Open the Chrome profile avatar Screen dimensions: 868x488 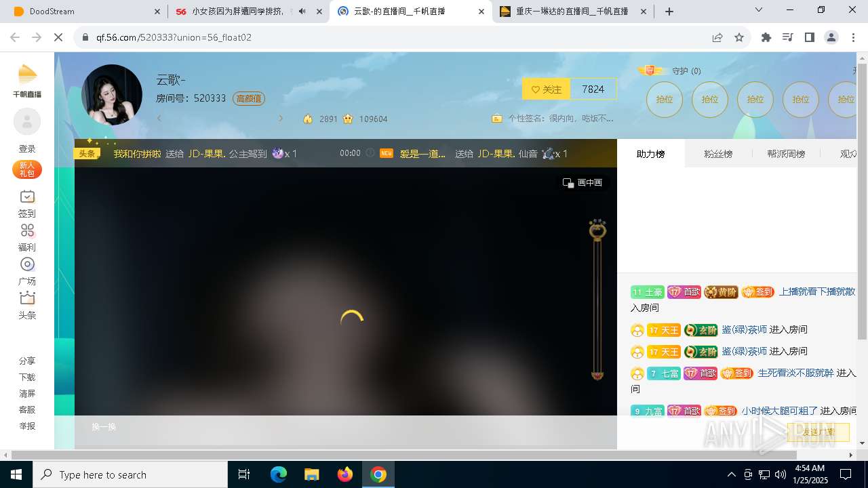(831, 37)
